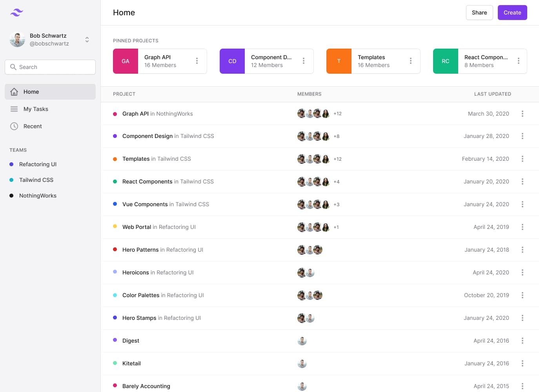Click the three-dot icon on Heroicons row

pyautogui.click(x=522, y=272)
